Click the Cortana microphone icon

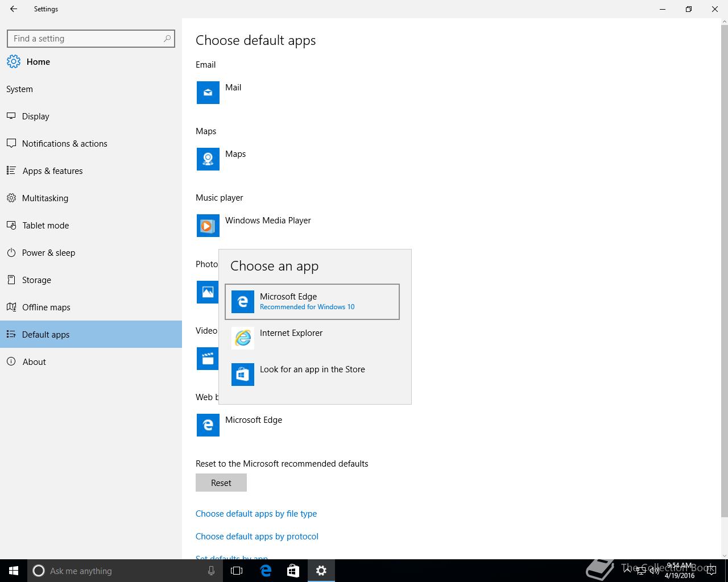click(x=211, y=571)
